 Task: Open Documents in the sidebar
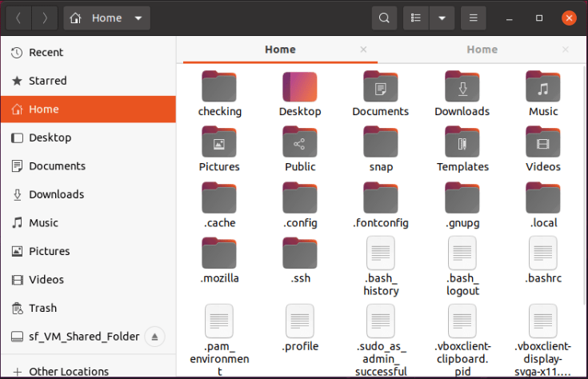(x=88, y=166)
